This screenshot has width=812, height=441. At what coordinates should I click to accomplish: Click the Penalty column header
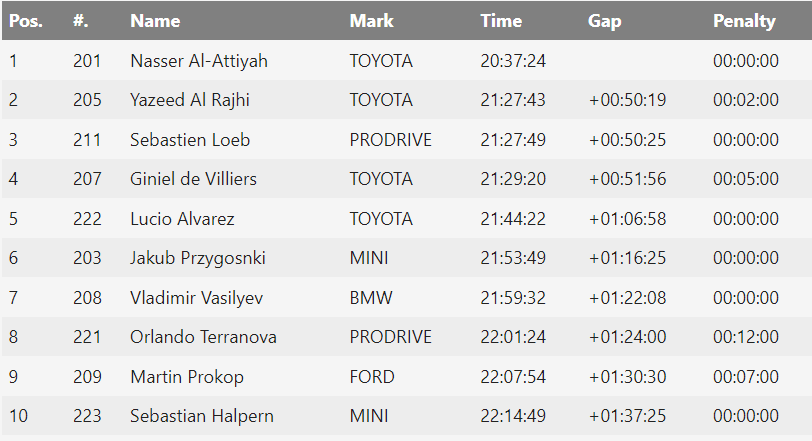click(744, 21)
